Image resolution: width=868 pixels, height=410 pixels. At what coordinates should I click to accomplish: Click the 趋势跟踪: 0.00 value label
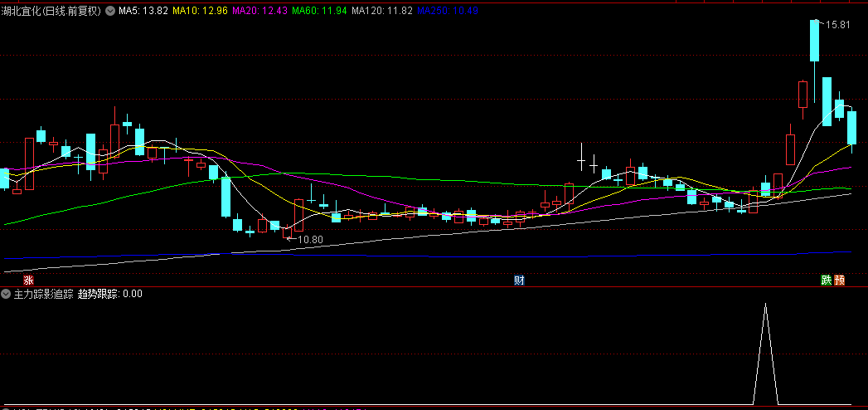[110, 294]
